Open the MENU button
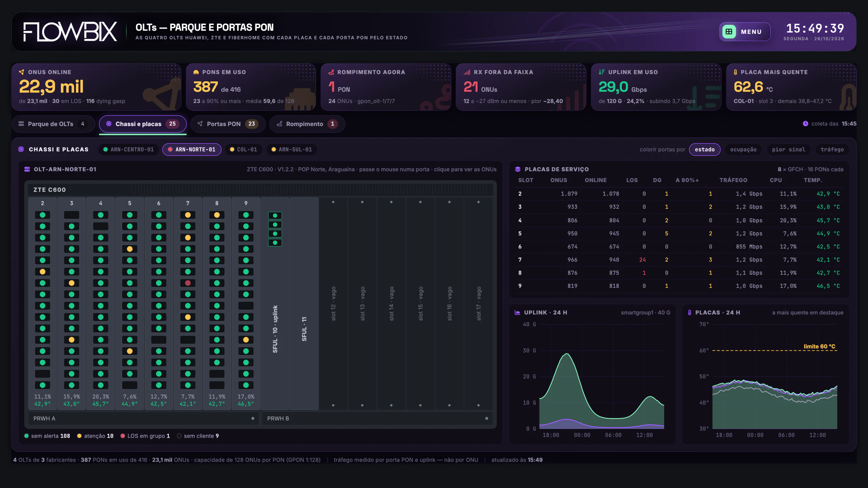The image size is (868, 488). pos(745,32)
